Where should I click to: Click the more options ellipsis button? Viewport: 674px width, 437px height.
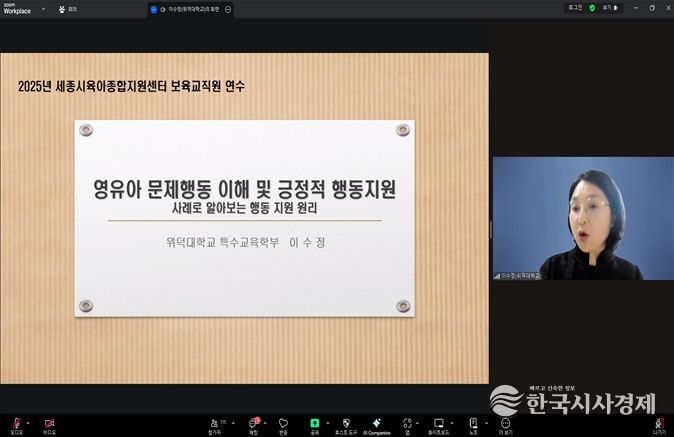(x=505, y=423)
